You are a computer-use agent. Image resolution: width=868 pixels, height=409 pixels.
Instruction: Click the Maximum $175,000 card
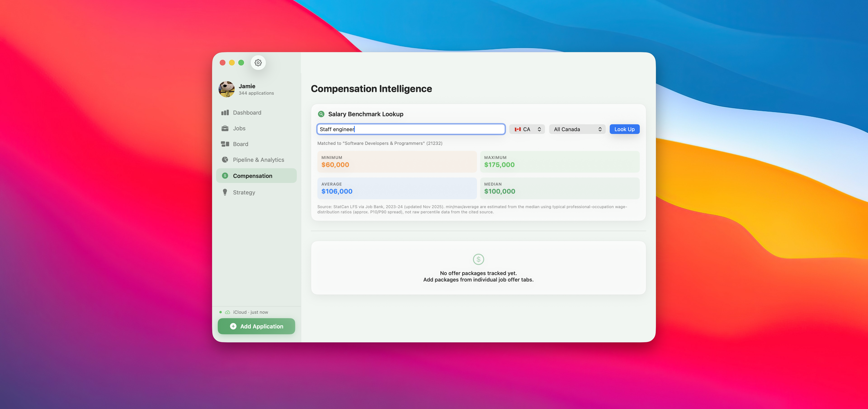pyautogui.click(x=560, y=162)
